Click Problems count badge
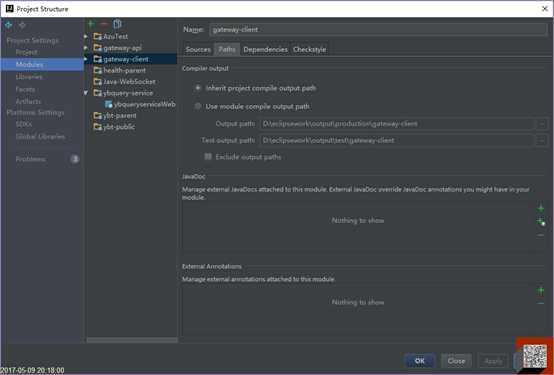The width and height of the screenshot is (554, 375). (75, 159)
